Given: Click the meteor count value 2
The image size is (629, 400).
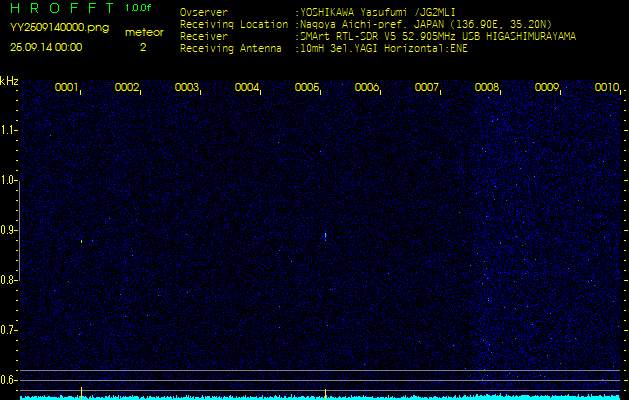Looking at the screenshot, I should pos(143,47).
